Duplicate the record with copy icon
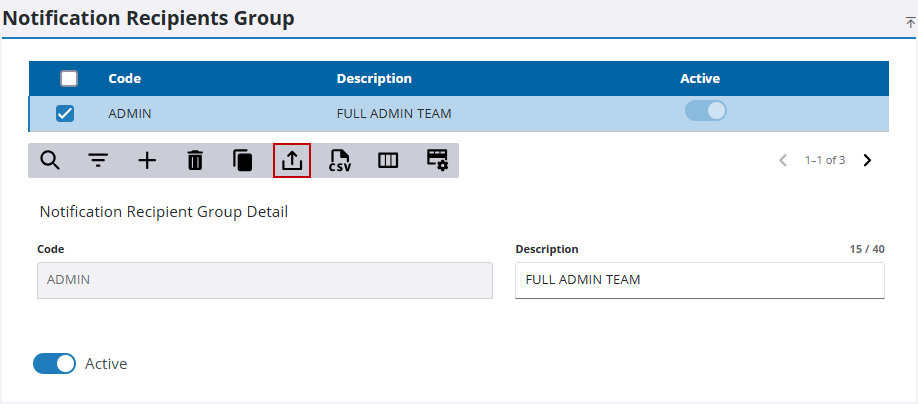The height and width of the screenshot is (404, 918). tap(243, 160)
